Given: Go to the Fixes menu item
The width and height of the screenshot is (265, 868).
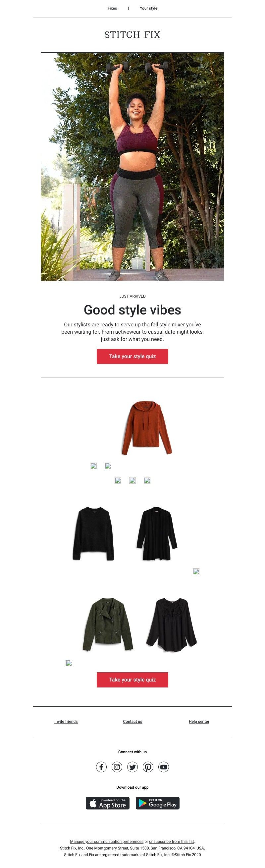Looking at the screenshot, I should coord(112,8).
